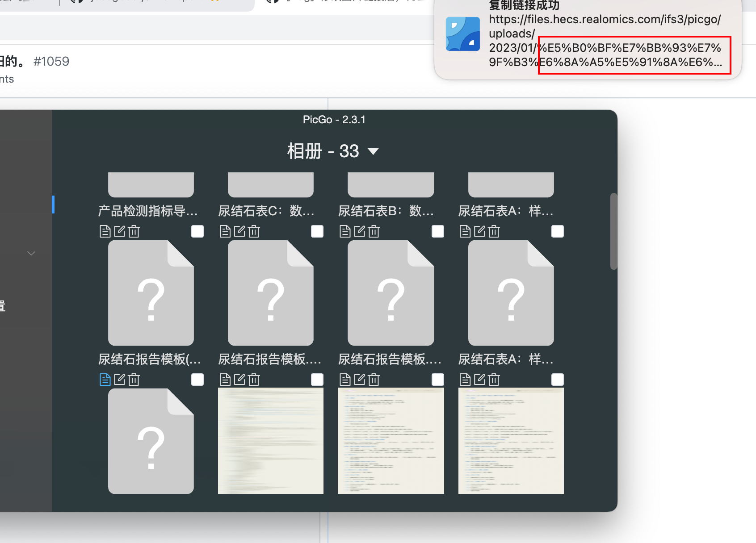756x543 pixels.
Task: Select the 产品检测指标导 item checkbox
Action: coord(197,231)
